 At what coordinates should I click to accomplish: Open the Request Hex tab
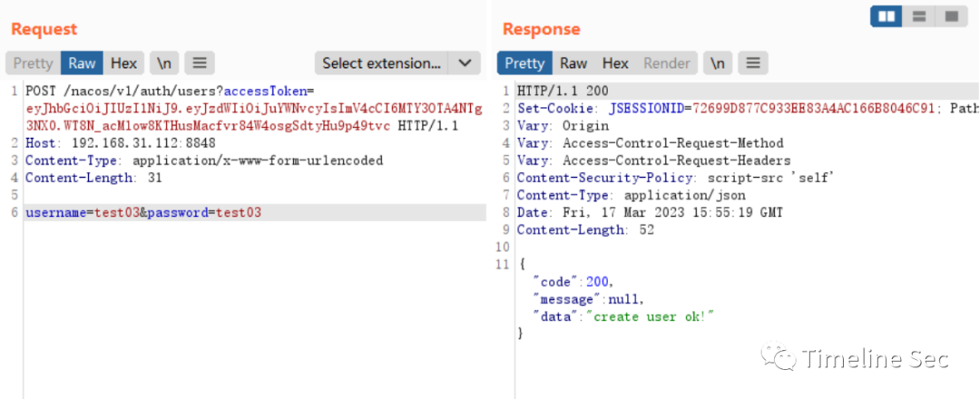click(123, 63)
